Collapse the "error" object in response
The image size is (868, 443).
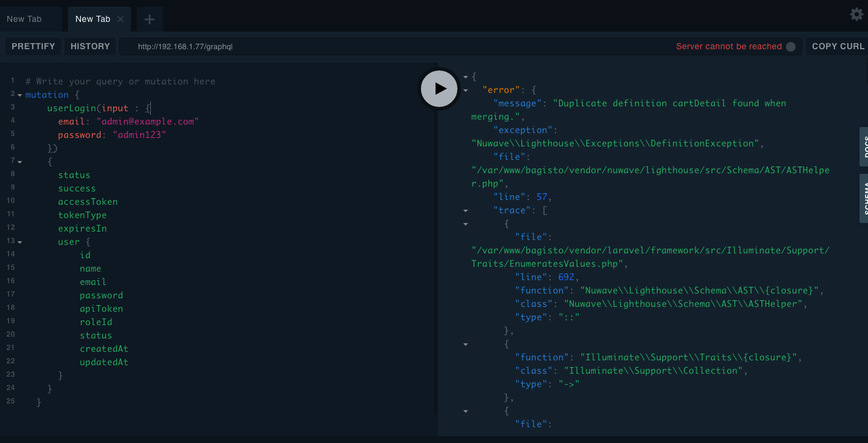(465, 91)
